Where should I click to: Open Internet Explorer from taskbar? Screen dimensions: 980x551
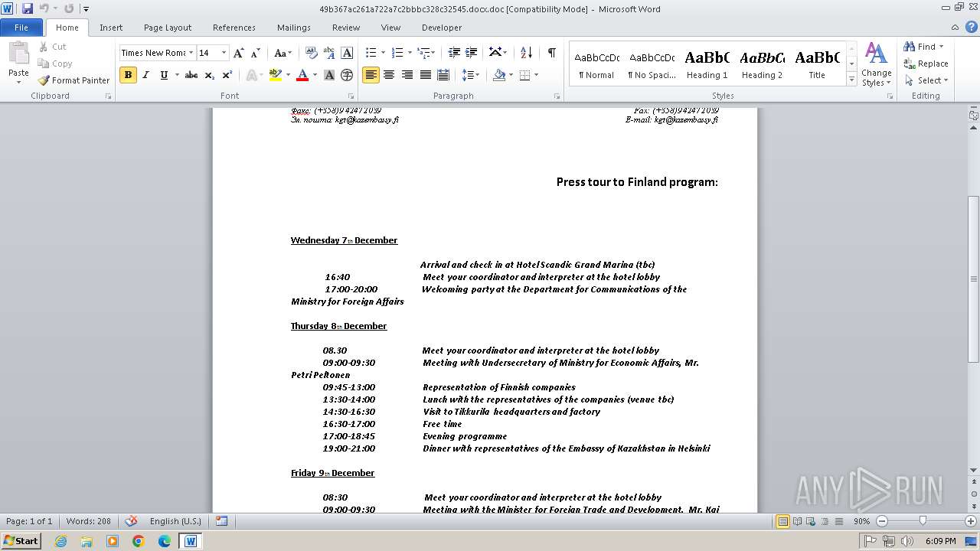coord(60,541)
